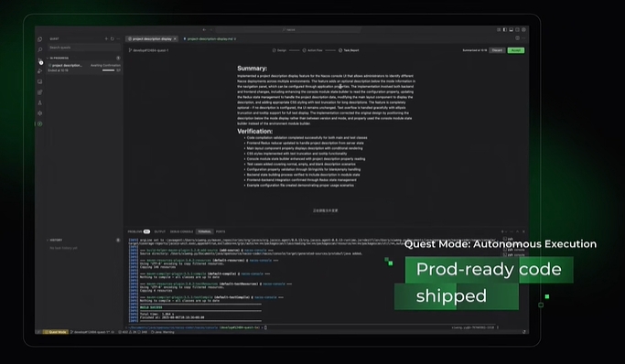Screen dimensions: 625x364
Task: Open settings gear in title bar
Action: click(x=523, y=30)
